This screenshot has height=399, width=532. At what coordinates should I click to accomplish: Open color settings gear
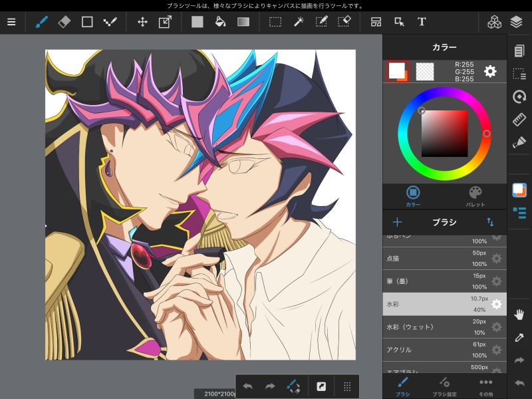coord(490,72)
